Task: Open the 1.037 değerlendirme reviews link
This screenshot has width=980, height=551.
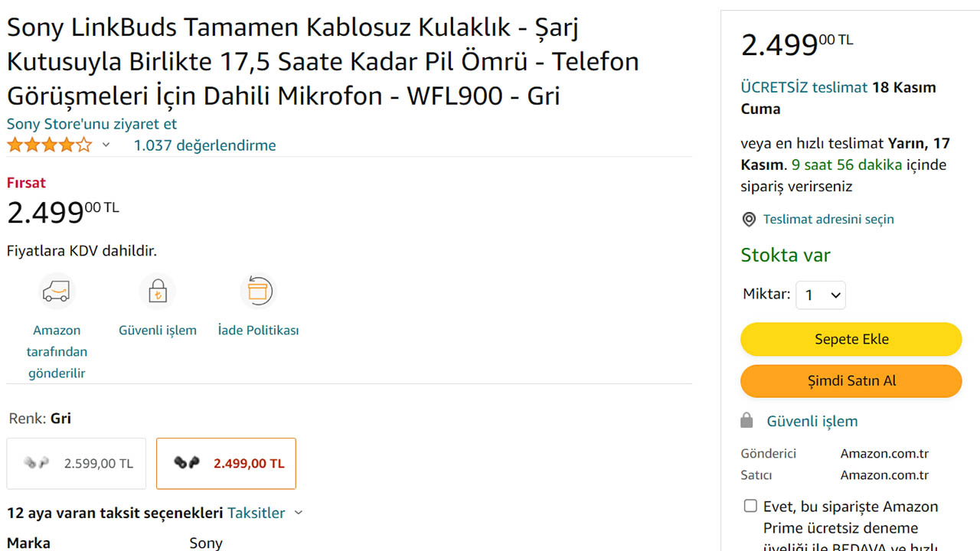Action: [204, 145]
